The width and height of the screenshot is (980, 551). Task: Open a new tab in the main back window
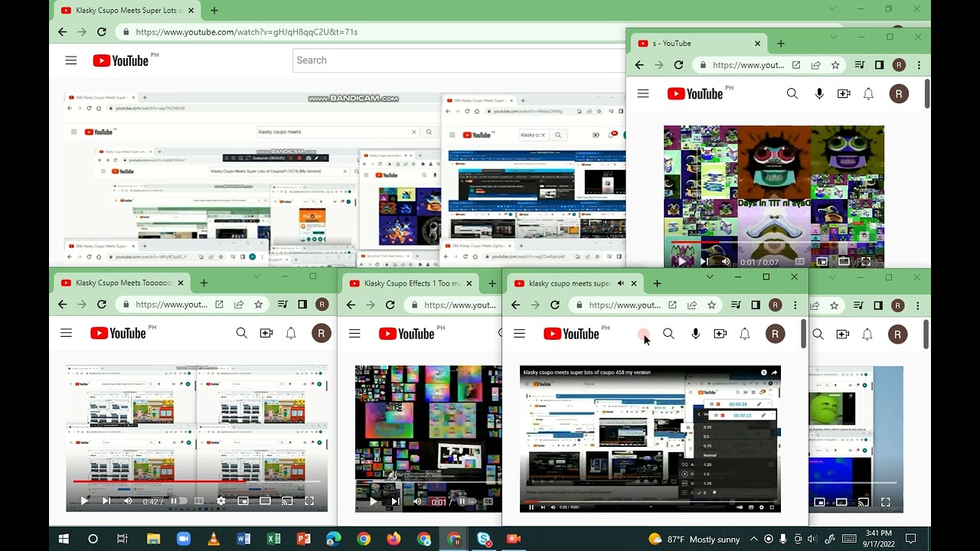214,11
